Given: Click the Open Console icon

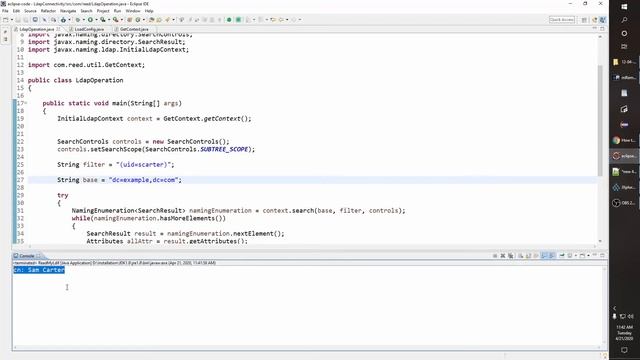Looking at the screenshot, I should (582, 256).
